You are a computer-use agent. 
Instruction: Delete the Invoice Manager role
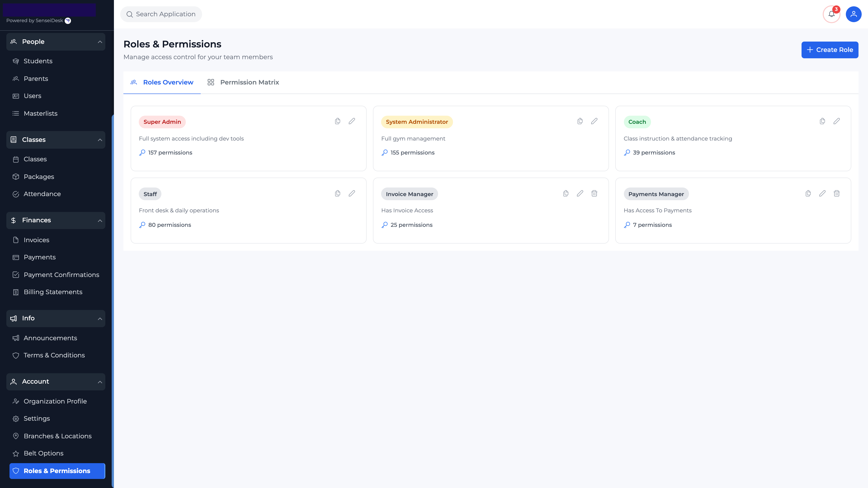click(594, 193)
